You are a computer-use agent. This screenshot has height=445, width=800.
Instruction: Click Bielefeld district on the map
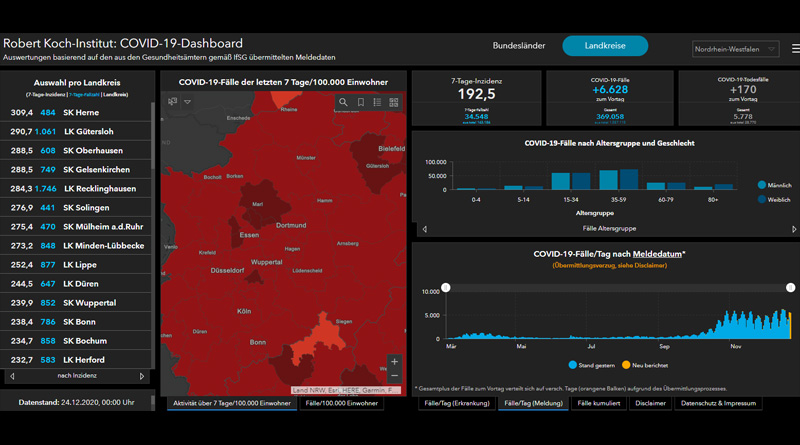(x=391, y=149)
